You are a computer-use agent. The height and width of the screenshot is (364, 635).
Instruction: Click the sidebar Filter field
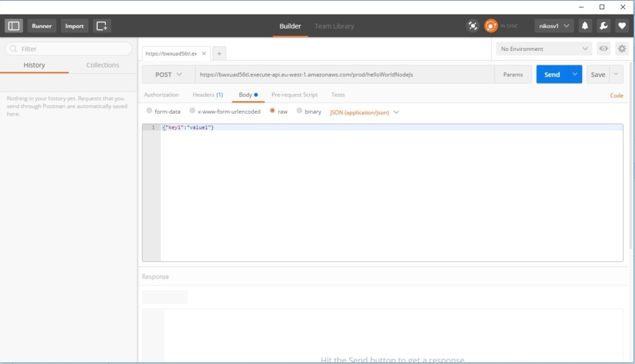tap(69, 48)
